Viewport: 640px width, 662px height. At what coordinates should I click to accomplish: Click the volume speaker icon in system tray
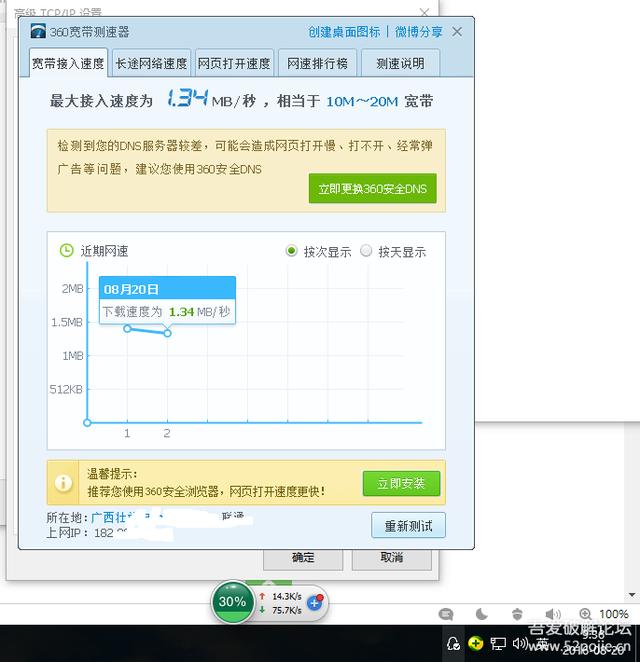[x=519, y=643]
